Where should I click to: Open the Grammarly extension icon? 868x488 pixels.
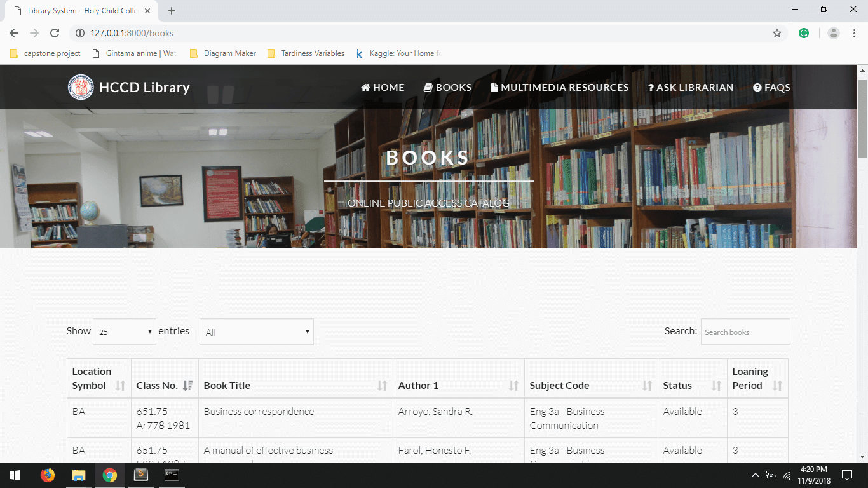804,32
